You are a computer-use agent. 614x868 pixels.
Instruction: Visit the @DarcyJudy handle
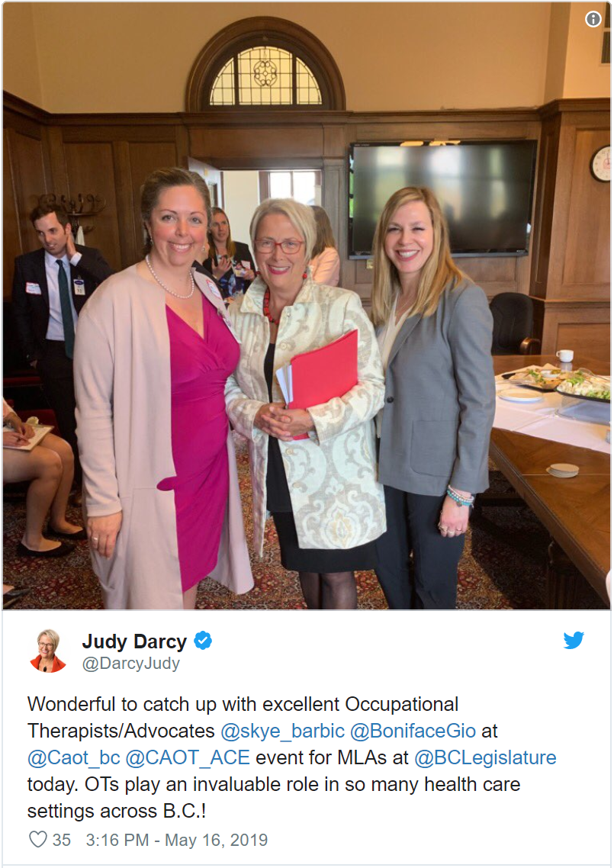(131, 663)
